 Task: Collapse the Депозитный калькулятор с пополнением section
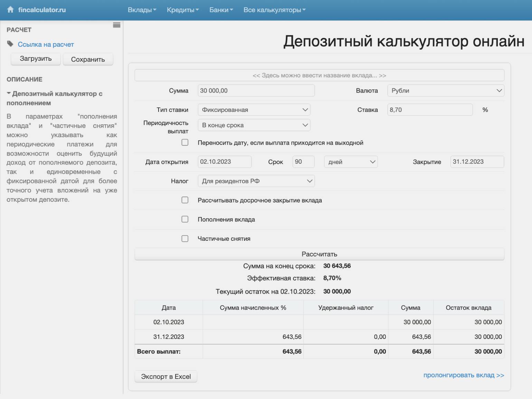[9, 94]
